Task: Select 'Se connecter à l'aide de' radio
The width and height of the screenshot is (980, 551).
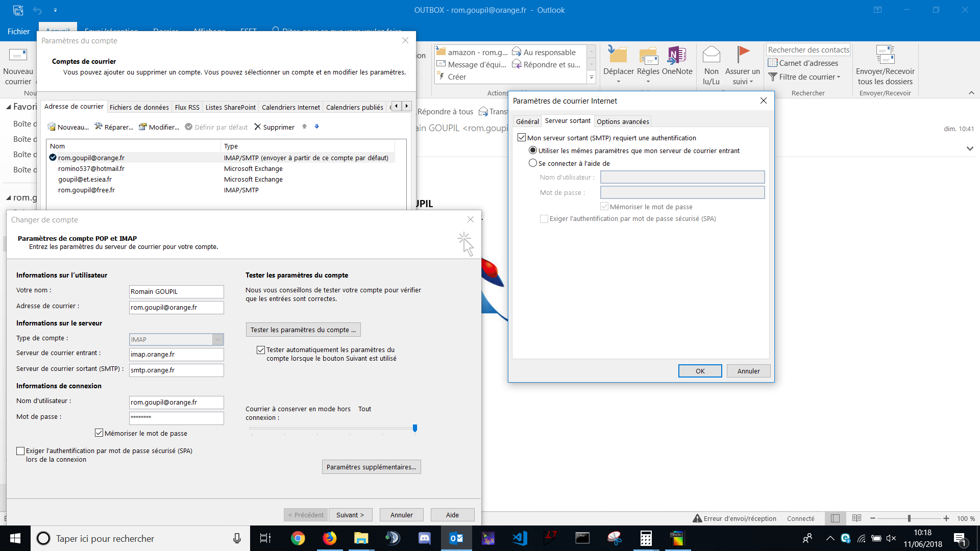Action: (x=533, y=163)
